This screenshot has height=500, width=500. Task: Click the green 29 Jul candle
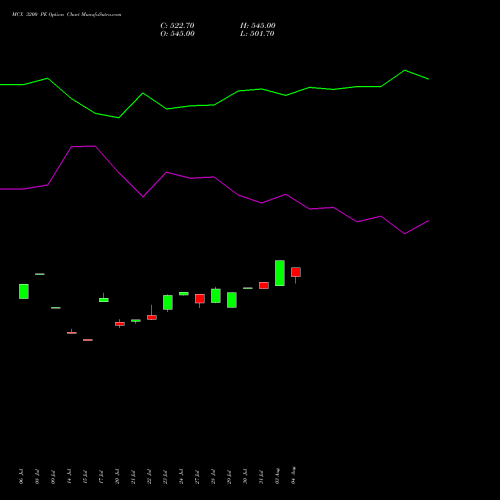(232, 300)
